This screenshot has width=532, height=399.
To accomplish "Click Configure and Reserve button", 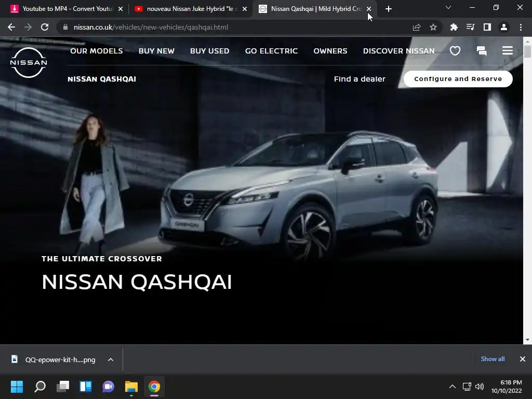I will pyautogui.click(x=458, y=79).
